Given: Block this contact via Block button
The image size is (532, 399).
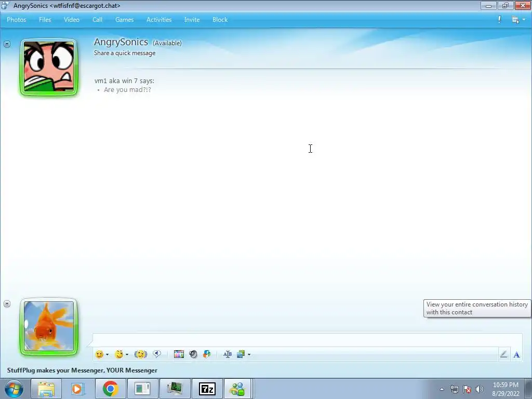Looking at the screenshot, I should coord(220,20).
